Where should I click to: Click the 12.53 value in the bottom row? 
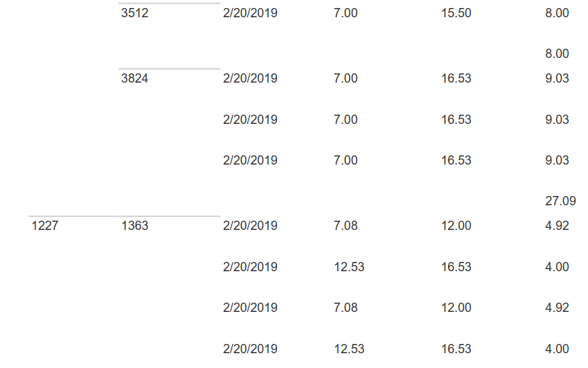tap(349, 349)
